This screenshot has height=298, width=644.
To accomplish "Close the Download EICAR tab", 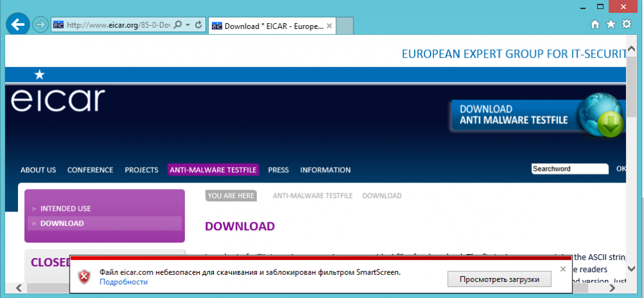I will [x=330, y=26].
